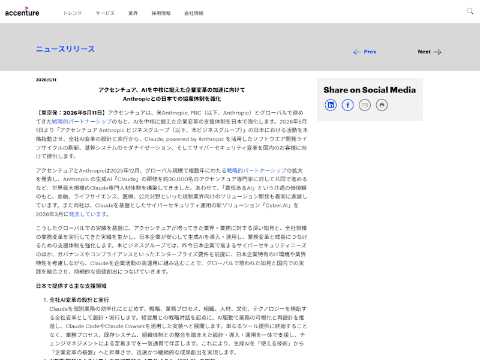Image resolution: width=480 pixels, height=360 pixels.
Task: Open the 業界 navigation menu
Action: (x=133, y=13)
